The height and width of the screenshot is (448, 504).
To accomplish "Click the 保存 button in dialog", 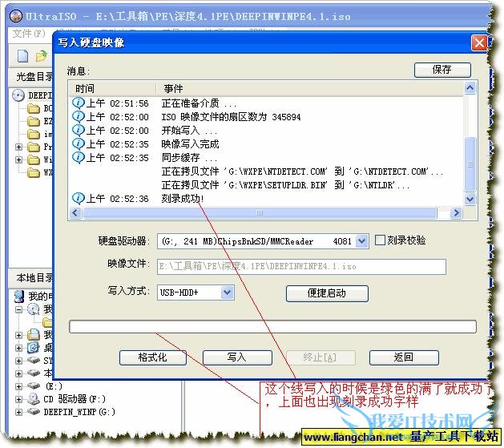I will pos(442,70).
